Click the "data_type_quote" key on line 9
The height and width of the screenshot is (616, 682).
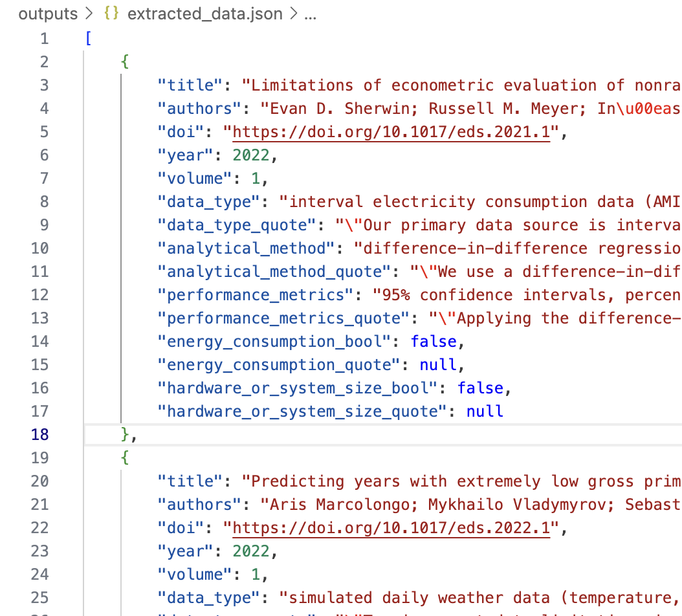[x=237, y=225]
